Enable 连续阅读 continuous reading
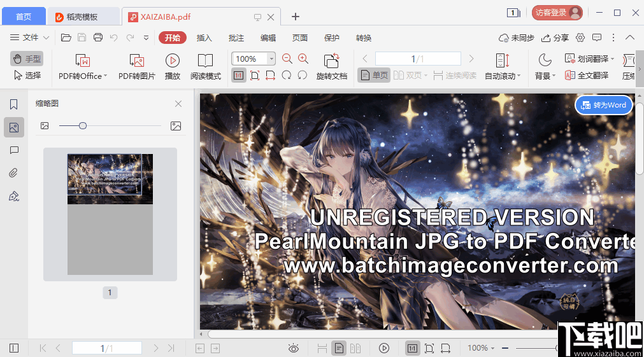The image size is (644, 357). point(455,76)
